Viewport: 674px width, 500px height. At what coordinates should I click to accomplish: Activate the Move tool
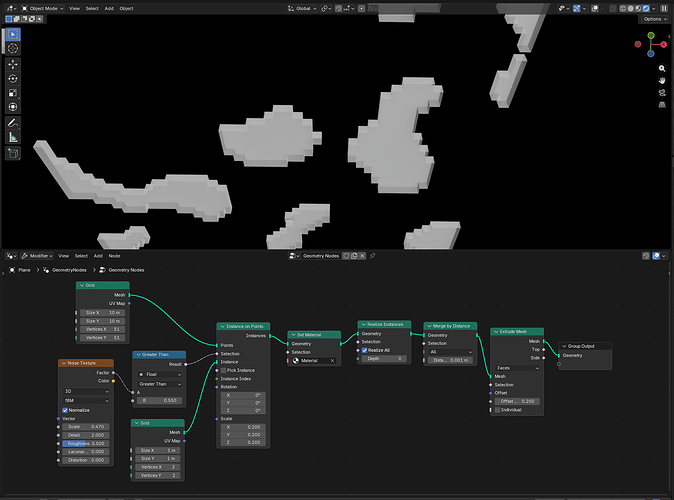click(x=13, y=64)
